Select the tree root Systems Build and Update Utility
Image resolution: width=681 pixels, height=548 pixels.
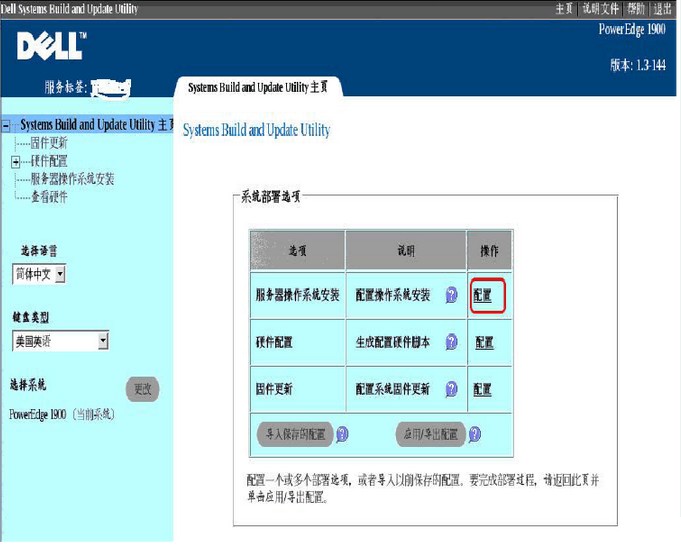[96, 125]
